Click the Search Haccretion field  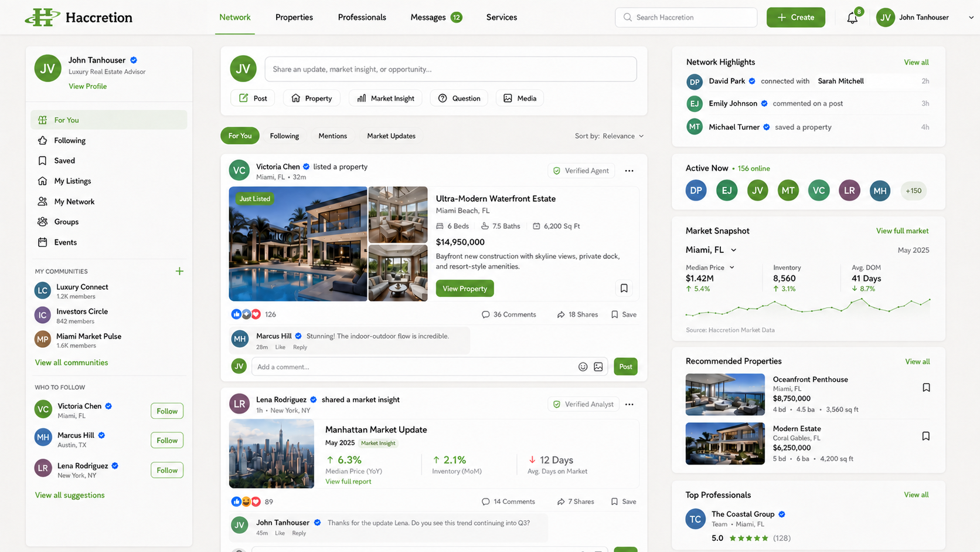coord(686,18)
